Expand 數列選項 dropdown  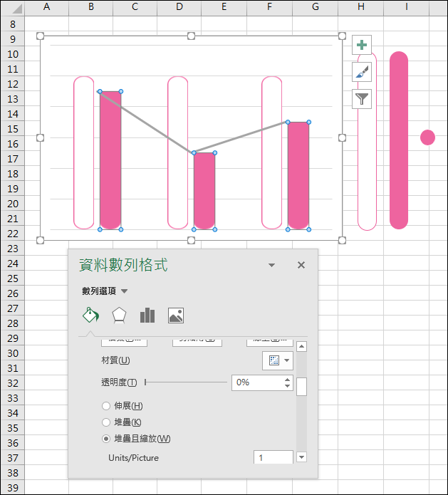coord(125,291)
